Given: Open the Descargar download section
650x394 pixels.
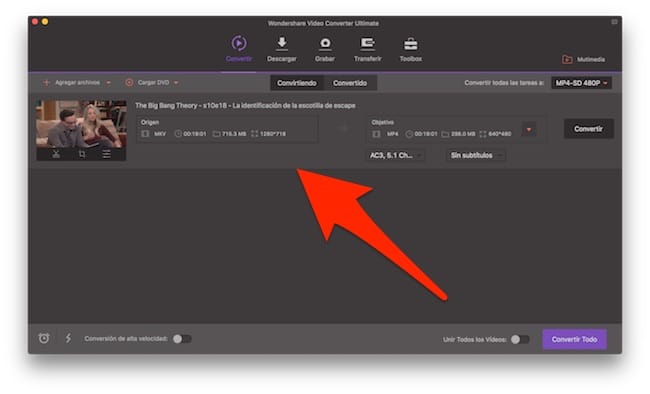Looking at the screenshot, I should click(x=281, y=49).
